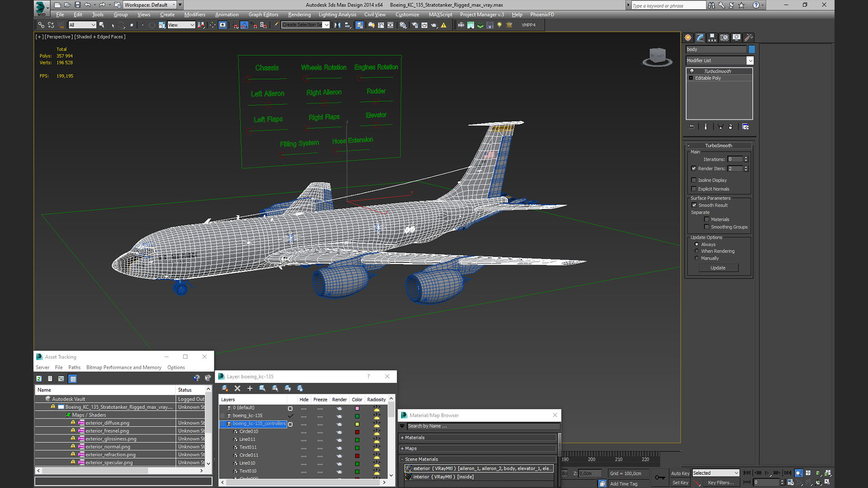This screenshot has height=488, width=868.
Task: Click Configure Modifier Sets icon
Action: (x=745, y=127)
